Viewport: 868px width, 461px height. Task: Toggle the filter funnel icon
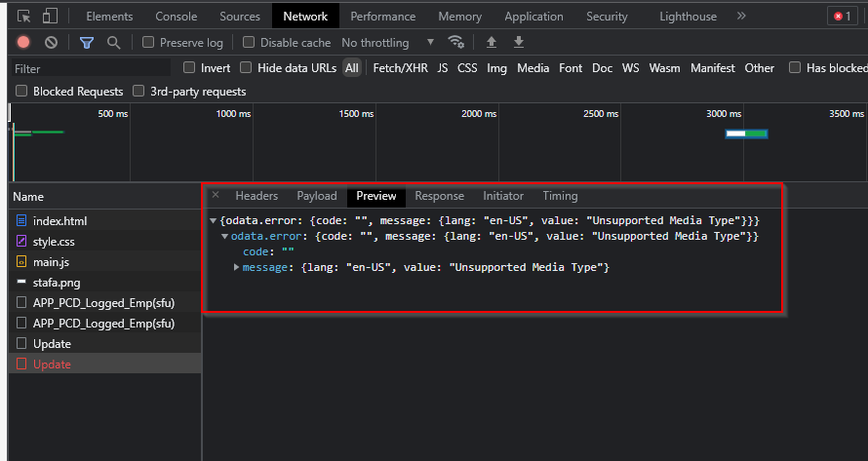(87, 43)
